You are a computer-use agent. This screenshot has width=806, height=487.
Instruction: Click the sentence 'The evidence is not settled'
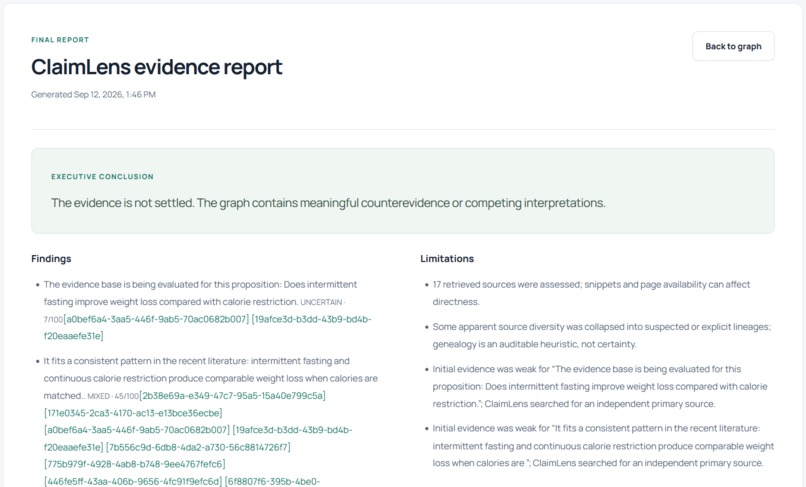122,203
